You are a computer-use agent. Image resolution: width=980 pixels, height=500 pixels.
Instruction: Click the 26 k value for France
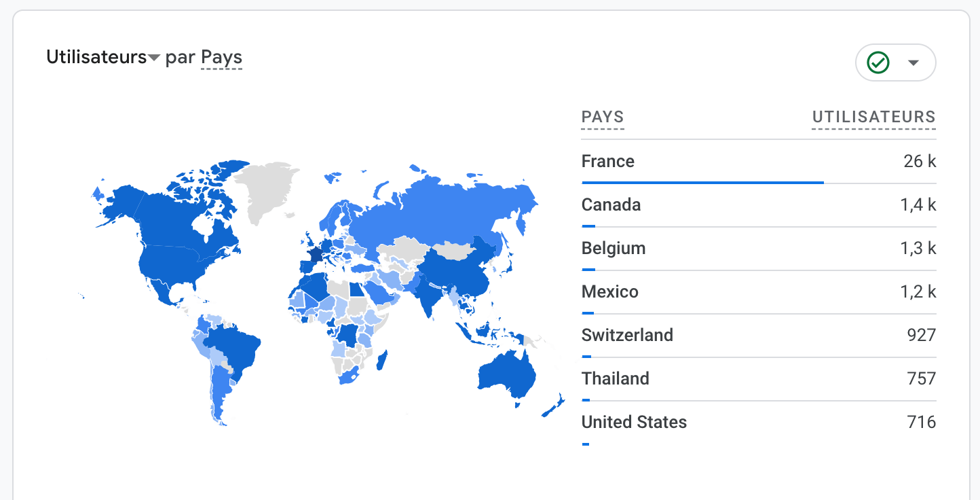point(920,162)
